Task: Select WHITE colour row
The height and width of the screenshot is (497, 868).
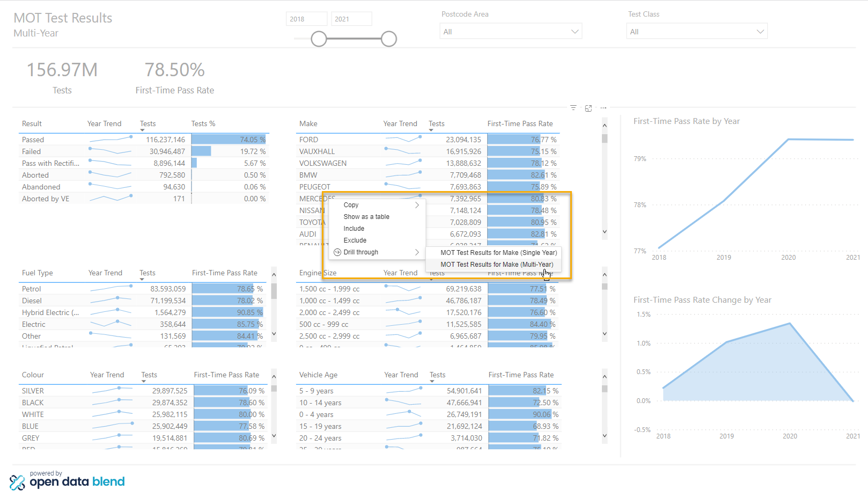Action: click(144, 414)
